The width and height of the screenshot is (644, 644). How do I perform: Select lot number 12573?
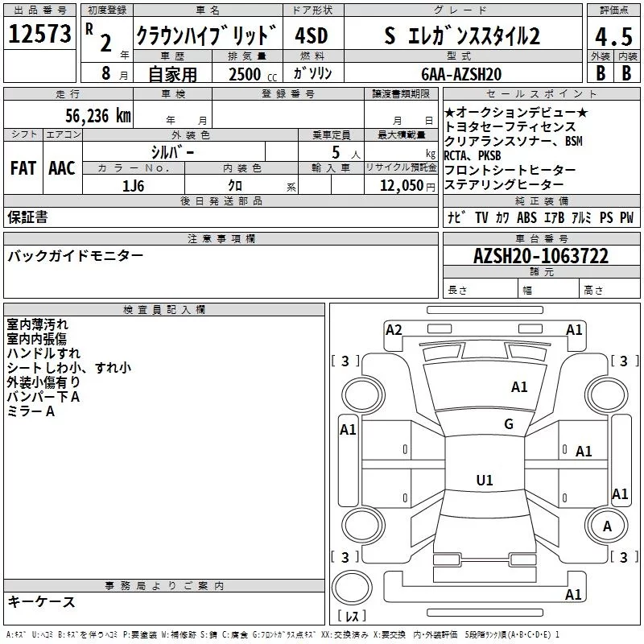click(39, 35)
